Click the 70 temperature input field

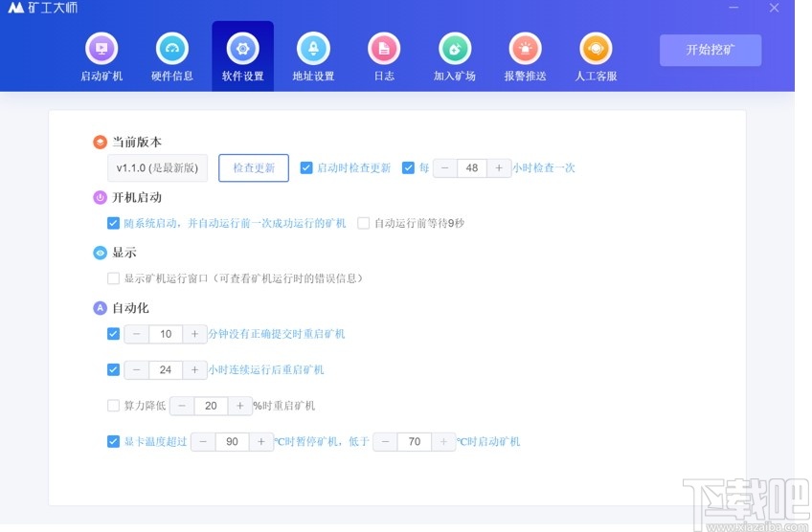pyautogui.click(x=415, y=441)
